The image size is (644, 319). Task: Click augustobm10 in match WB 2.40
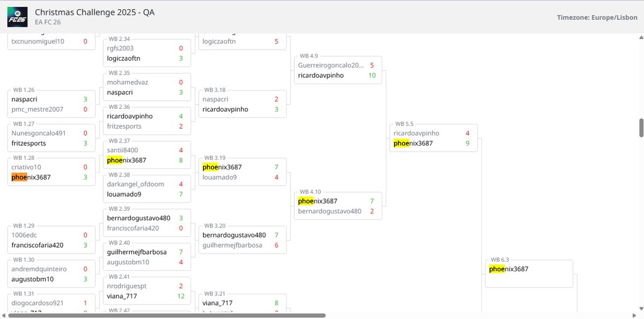coord(128,262)
